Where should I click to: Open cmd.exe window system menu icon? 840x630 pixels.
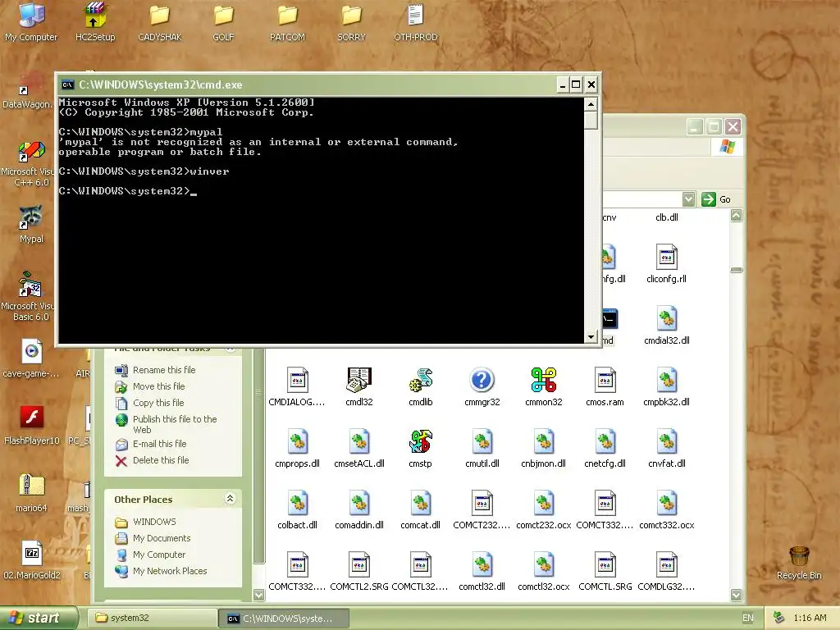point(67,84)
